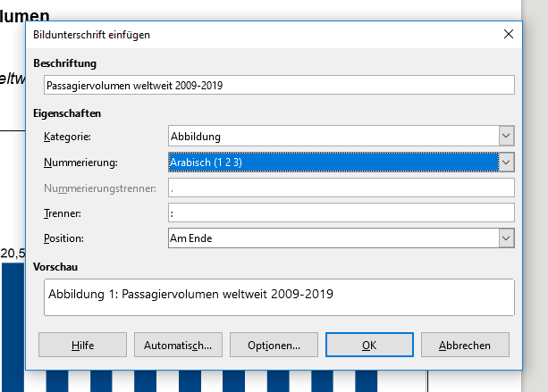Open the Automatisch... settings

[x=178, y=345]
